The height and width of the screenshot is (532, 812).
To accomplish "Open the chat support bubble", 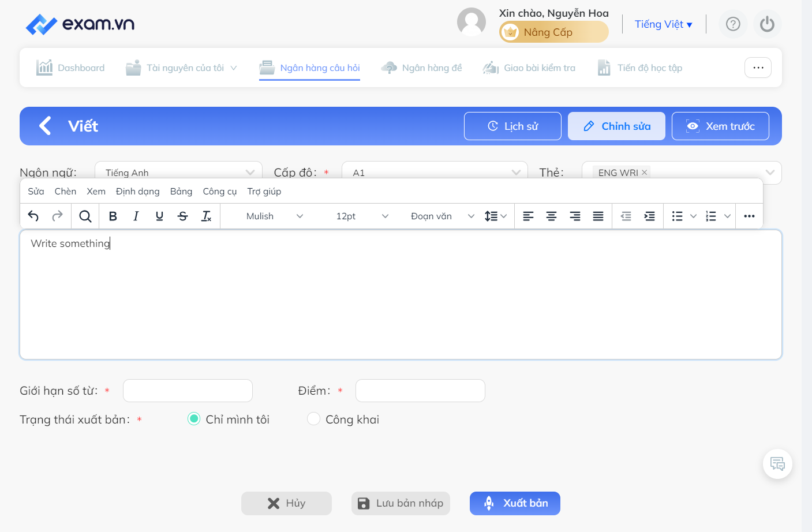I will point(777,464).
